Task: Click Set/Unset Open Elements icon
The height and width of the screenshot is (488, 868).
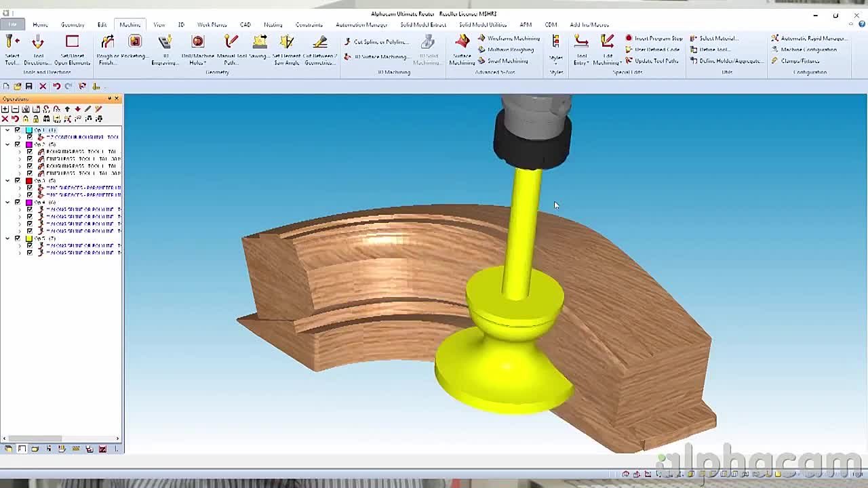Action: (72, 42)
